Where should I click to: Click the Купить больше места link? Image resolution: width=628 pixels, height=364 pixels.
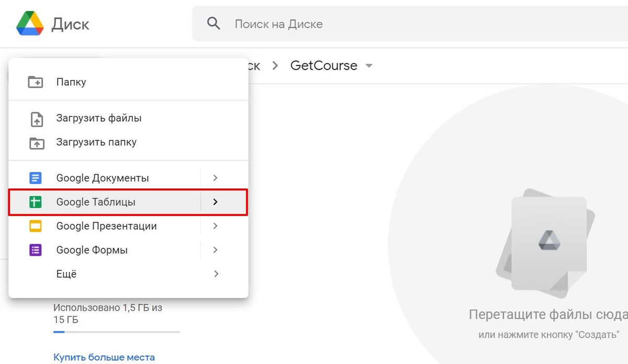104,358
